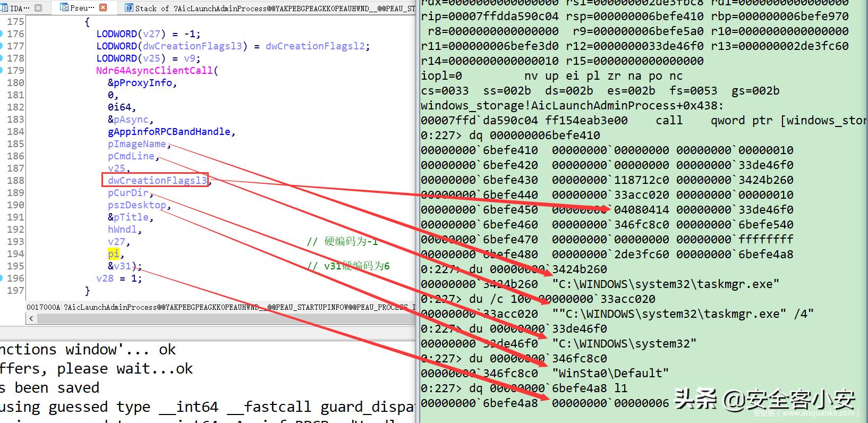Click 'dq 000000006befe410' command in WinDbg

pyautogui.click(x=534, y=136)
